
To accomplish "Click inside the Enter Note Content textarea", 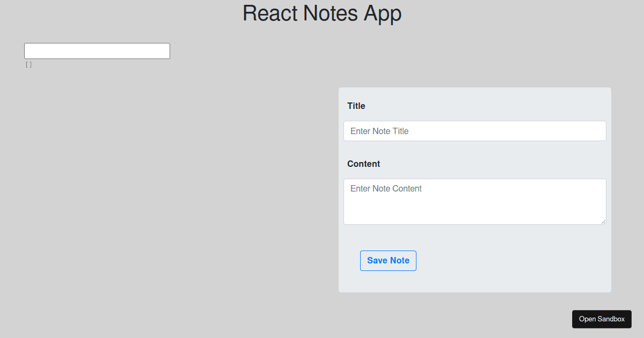I will pyautogui.click(x=474, y=202).
